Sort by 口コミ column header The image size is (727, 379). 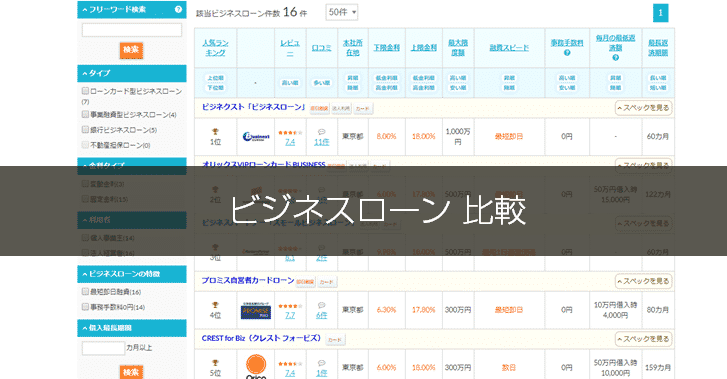click(321, 48)
